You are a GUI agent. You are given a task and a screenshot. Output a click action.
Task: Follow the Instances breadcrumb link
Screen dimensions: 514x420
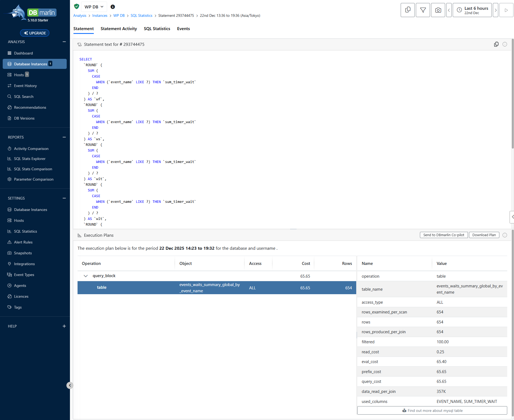coord(100,15)
